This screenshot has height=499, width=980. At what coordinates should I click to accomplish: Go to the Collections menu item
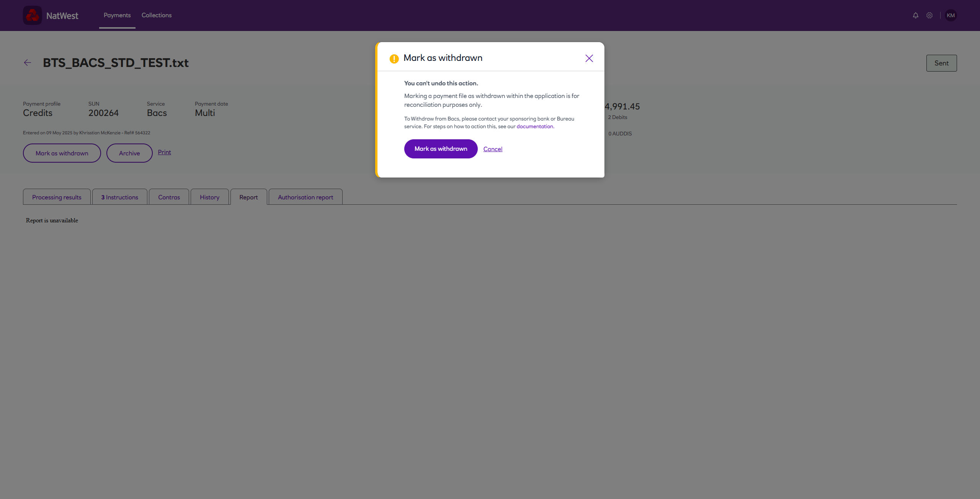pos(157,15)
